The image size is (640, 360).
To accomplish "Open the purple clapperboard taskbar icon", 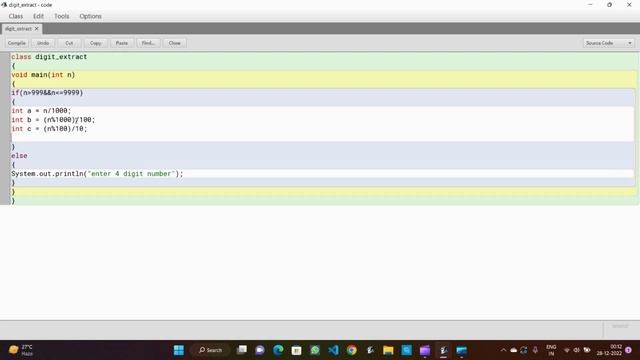I will (x=425, y=350).
